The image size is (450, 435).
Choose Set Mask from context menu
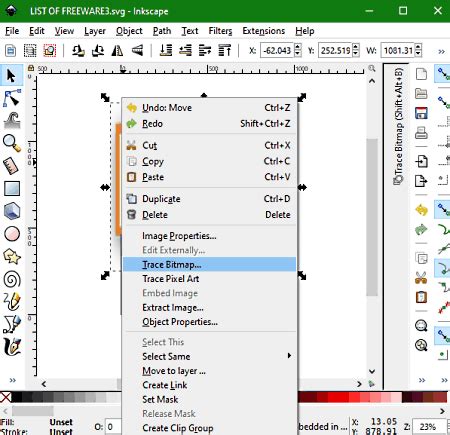coord(209,399)
